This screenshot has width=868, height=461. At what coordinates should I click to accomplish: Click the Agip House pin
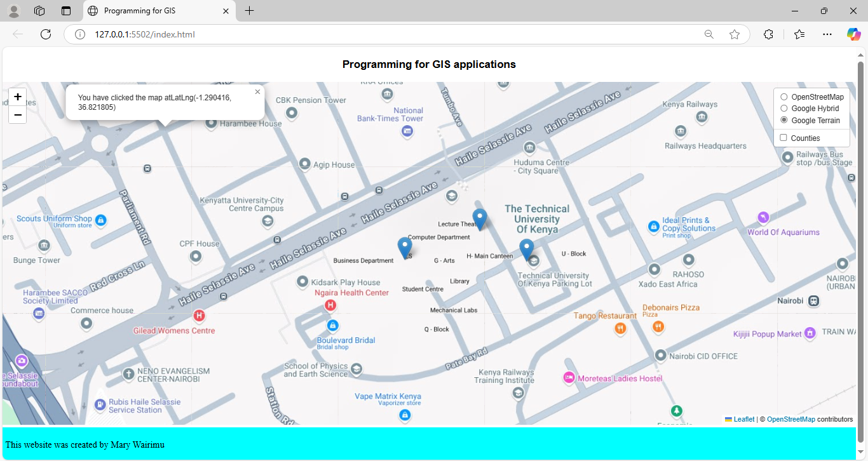pyautogui.click(x=304, y=164)
